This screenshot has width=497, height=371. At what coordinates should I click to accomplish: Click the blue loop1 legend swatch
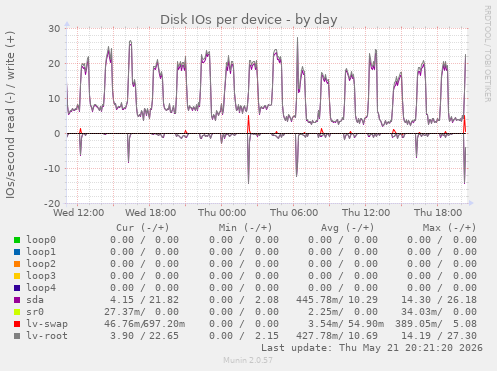click(17, 252)
